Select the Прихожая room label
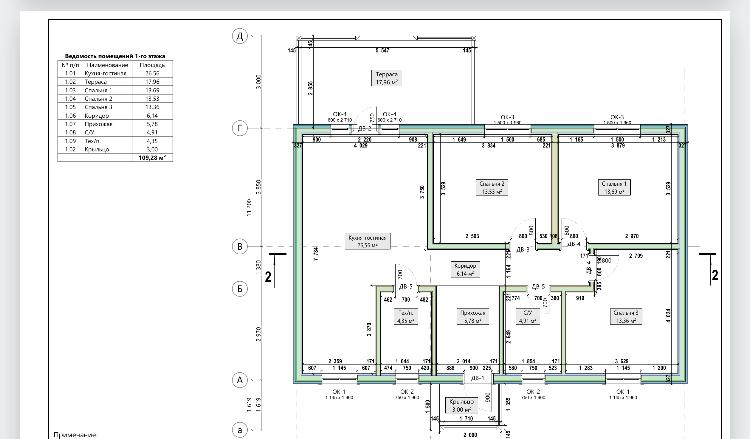 click(473, 317)
